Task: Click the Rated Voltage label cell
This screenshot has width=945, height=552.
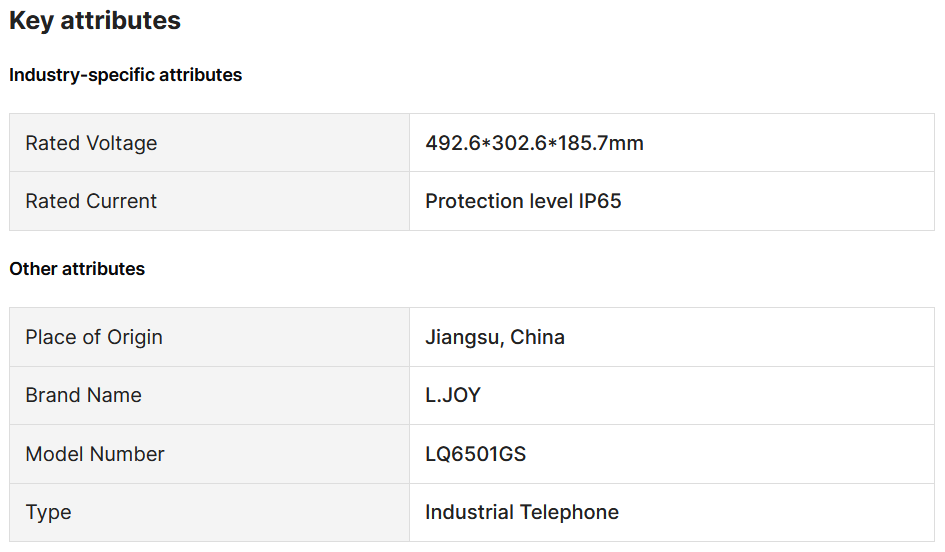Action: [209, 143]
